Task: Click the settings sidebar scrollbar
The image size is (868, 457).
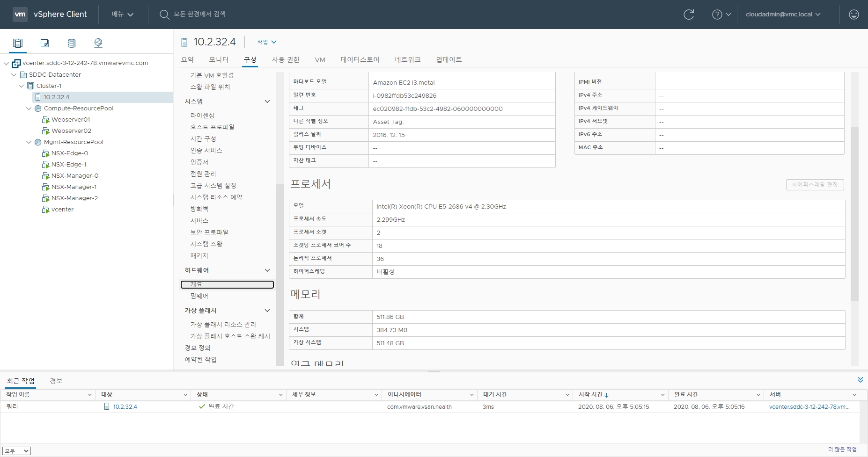Action: [x=280, y=274]
